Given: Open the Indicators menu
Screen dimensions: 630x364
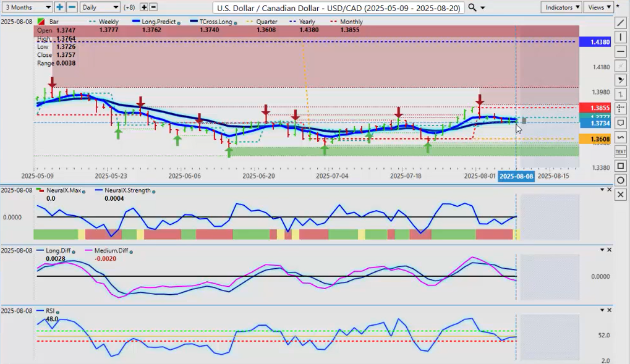Looking at the screenshot, I should 561,7.
